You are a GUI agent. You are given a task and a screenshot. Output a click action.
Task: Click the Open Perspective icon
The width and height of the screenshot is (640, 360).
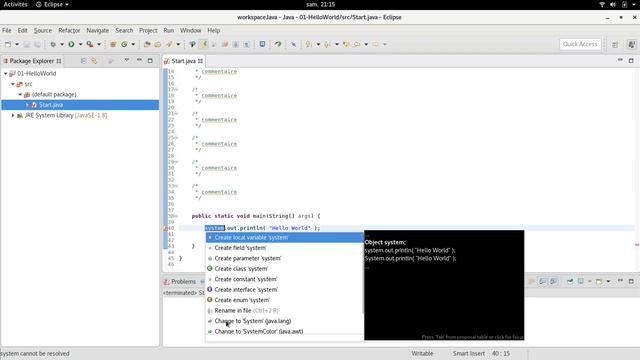click(615, 44)
